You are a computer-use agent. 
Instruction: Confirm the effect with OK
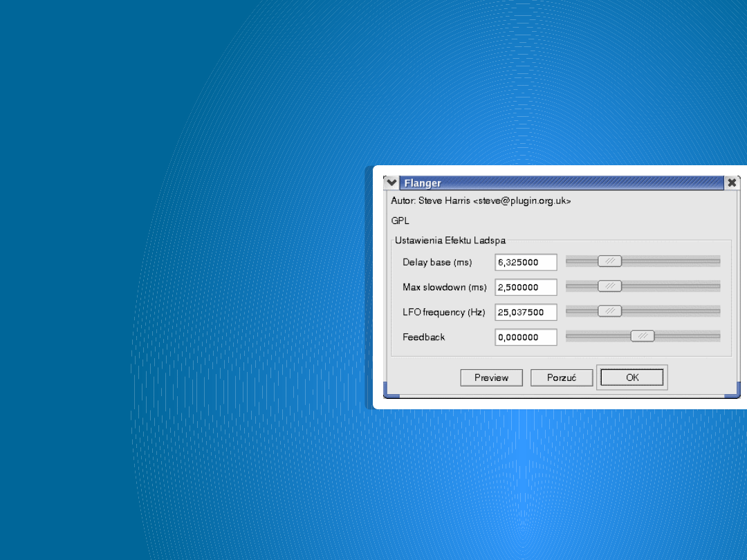click(x=632, y=377)
